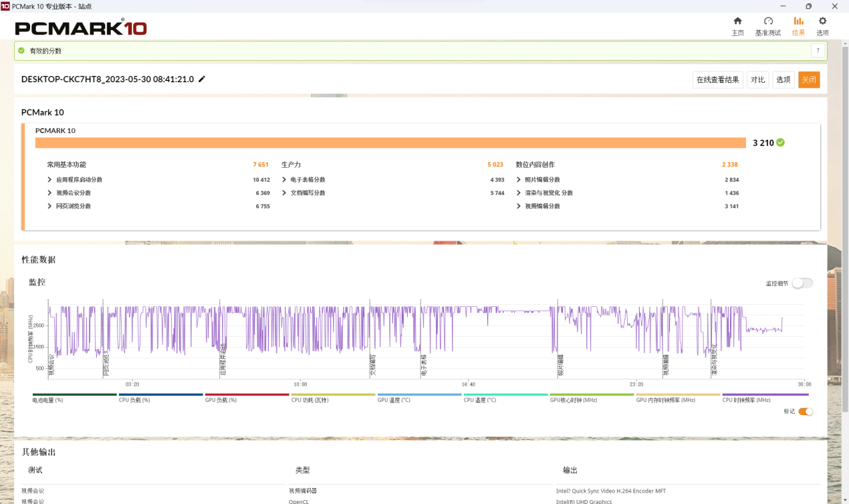Image resolution: width=849 pixels, height=504 pixels.
Task: Enable the monitoring details (监控细节) toggle
Action: click(x=802, y=283)
